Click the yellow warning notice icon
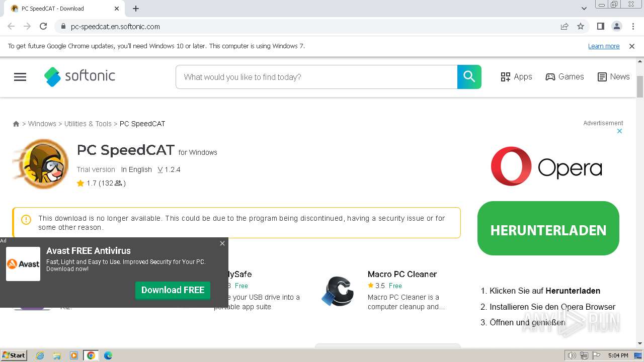 click(x=26, y=220)
